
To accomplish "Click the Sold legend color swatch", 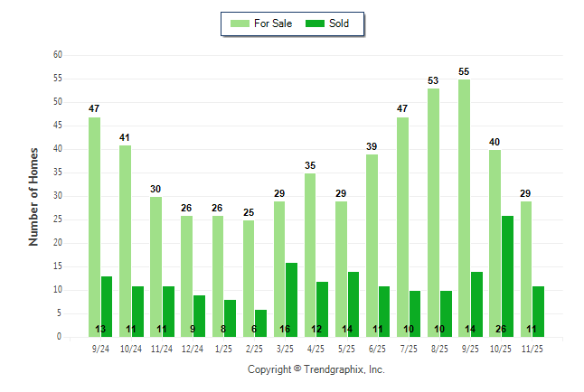I will point(316,23).
